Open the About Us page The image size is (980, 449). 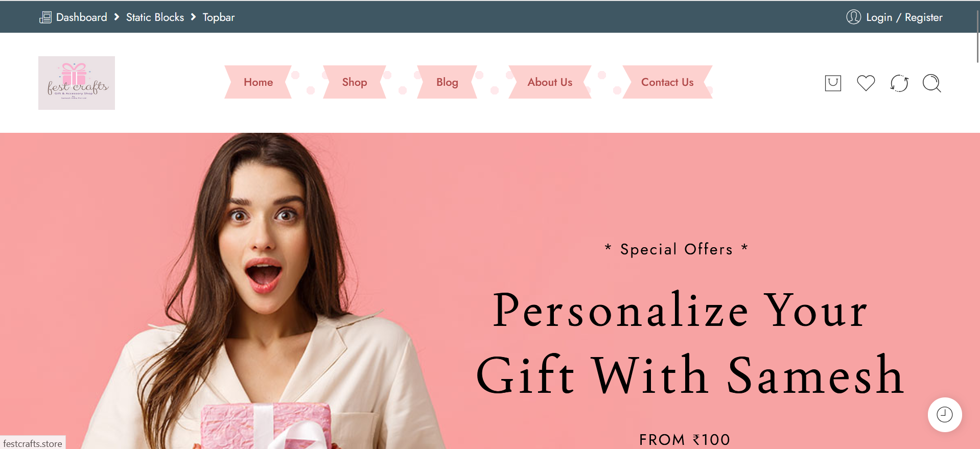(550, 82)
